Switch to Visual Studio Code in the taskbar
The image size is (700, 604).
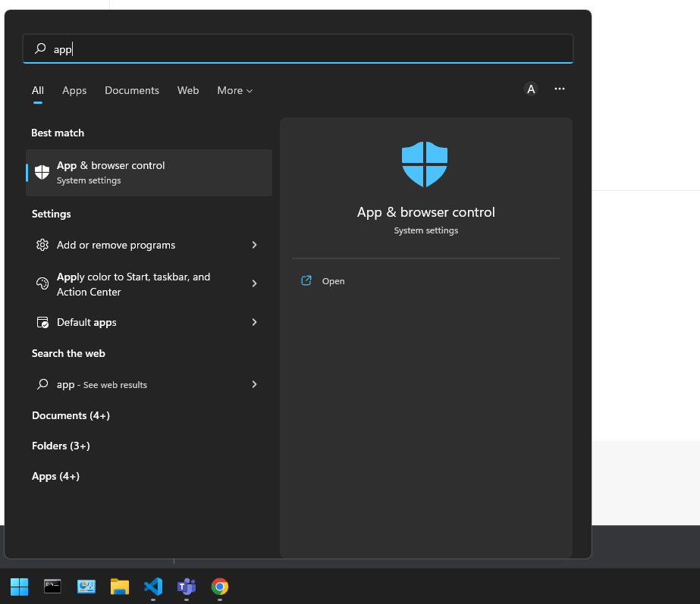tap(153, 586)
